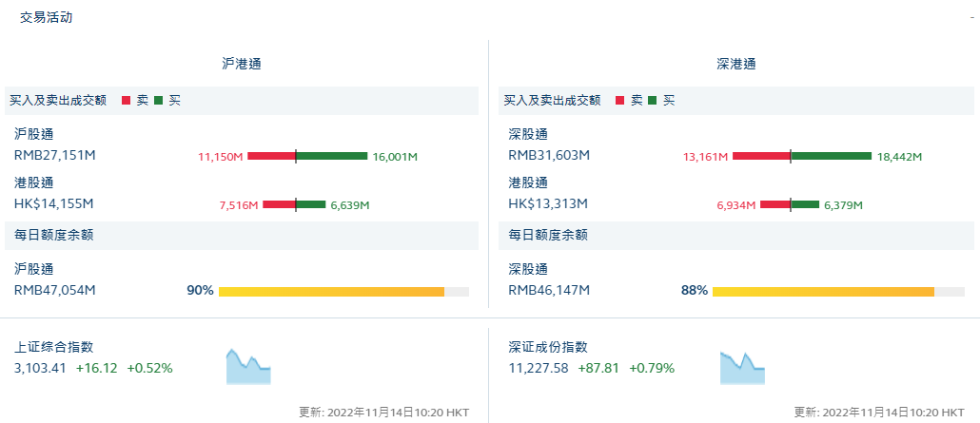Click the red 7,516M 港股通 sell bar

coord(279,204)
